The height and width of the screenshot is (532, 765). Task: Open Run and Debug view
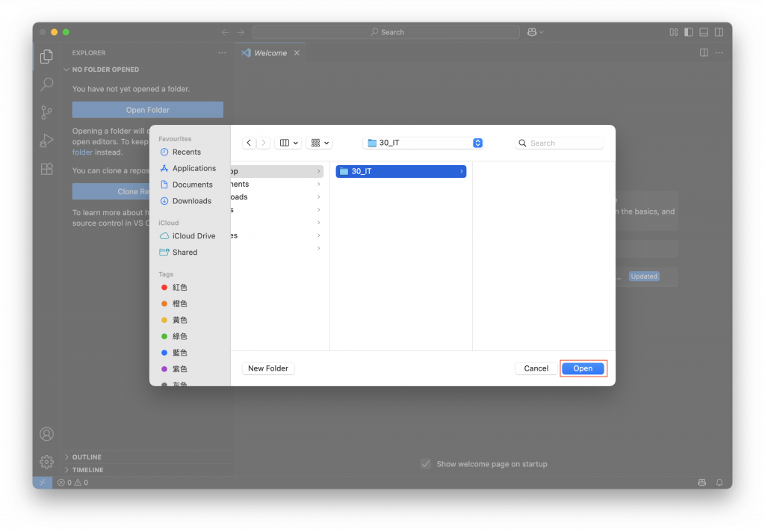pos(46,140)
